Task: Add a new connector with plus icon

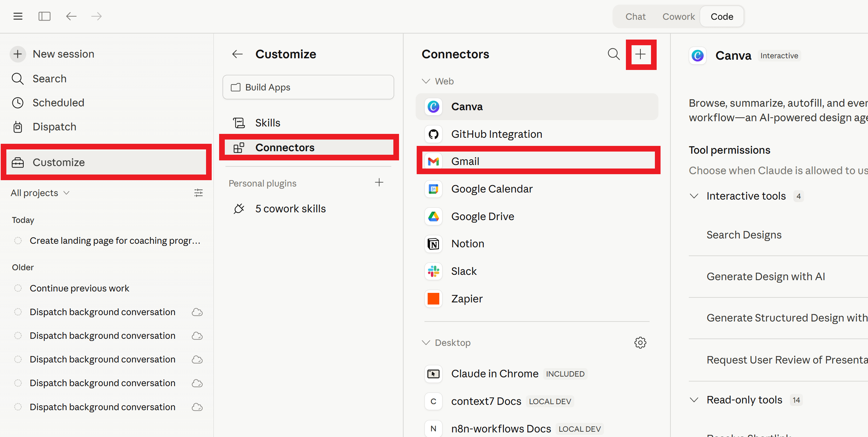Action: [640, 54]
